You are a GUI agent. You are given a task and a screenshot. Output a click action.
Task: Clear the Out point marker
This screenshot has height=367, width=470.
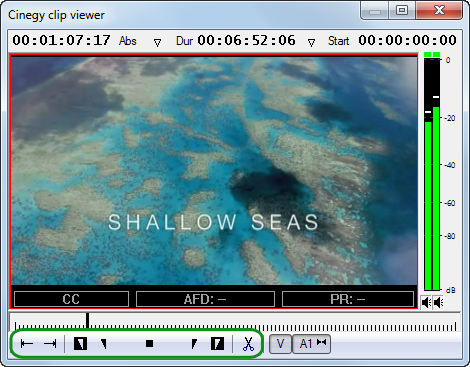click(194, 344)
